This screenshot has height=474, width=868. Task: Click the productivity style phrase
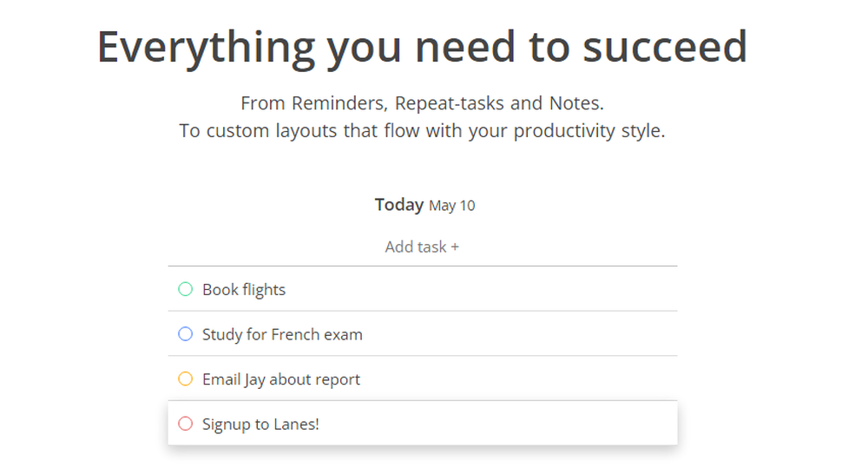point(589,132)
